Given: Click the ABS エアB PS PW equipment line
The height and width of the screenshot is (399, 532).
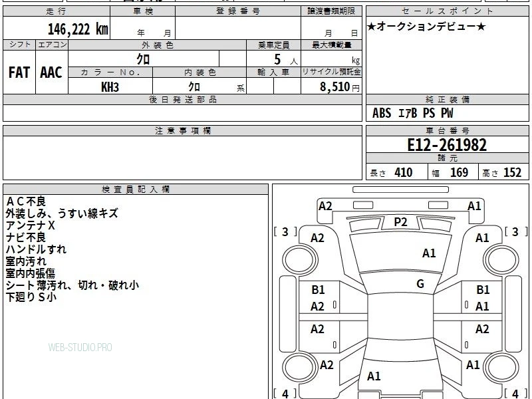Looking at the screenshot, I should tap(412, 113).
